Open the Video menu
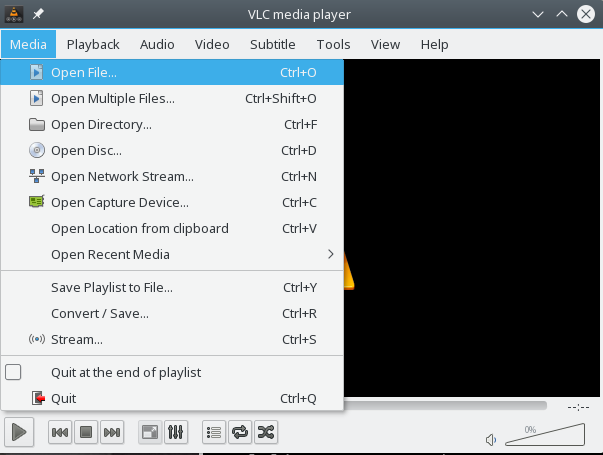Viewport: 603px width, 455px height. pyautogui.click(x=212, y=44)
